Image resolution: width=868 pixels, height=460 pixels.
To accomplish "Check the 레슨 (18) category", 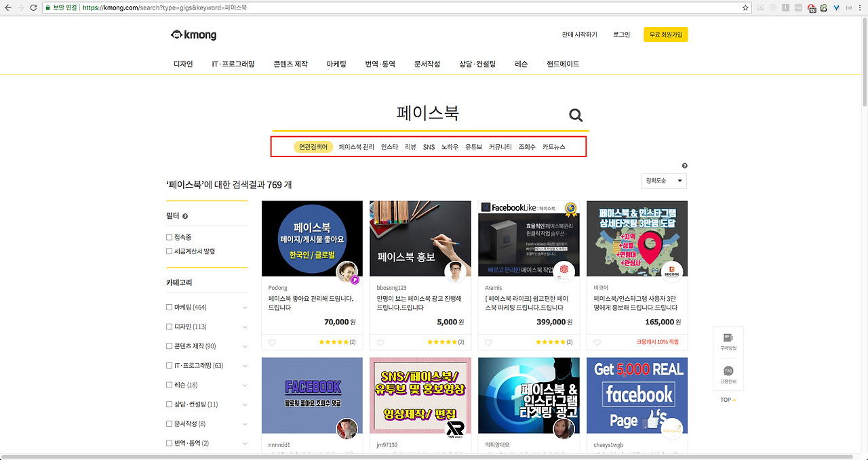I will point(169,385).
